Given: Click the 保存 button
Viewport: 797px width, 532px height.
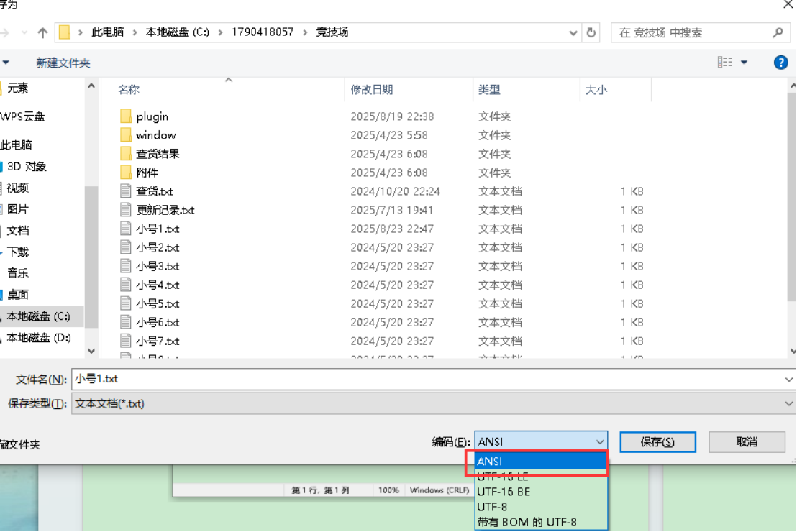Looking at the screenshot, I should pyautogui.click(x=657, y=442).
